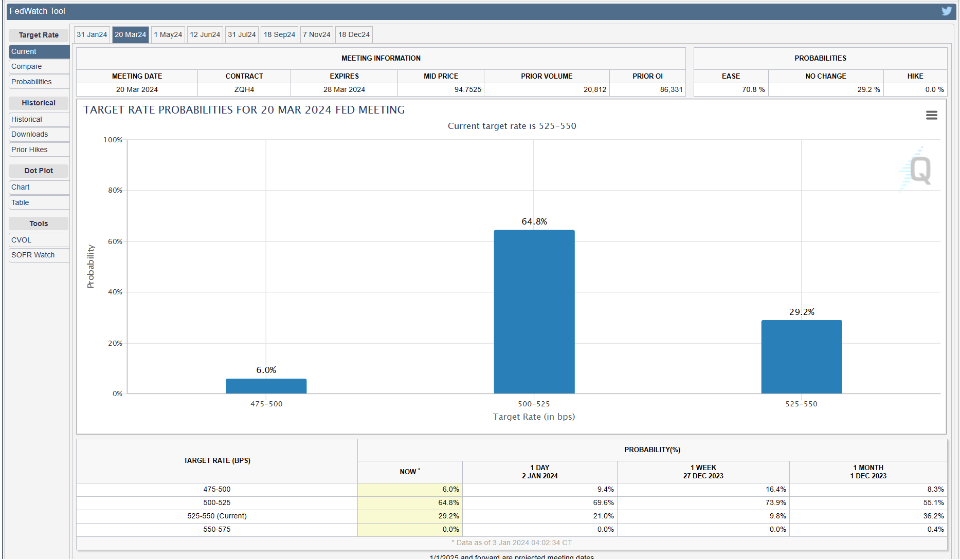Click the Twitter share icon
The height and width of the screenshot is (560, 960).
click(x=947, y=11)
